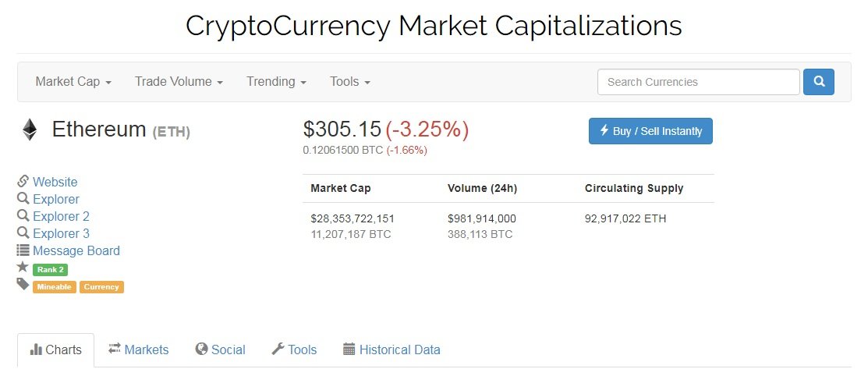This screenshot has width=868, height=369.
Task: Focus the Search Currencies input field
Action: (699, 82)
